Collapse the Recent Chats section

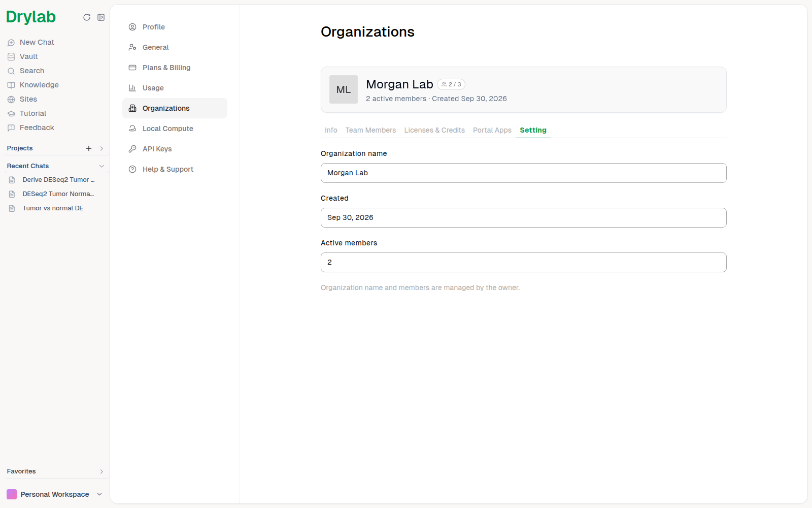(101, 166)
